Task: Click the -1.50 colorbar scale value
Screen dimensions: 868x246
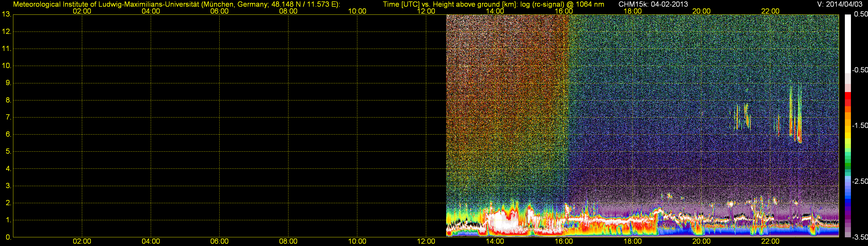Action: [860, 125]
